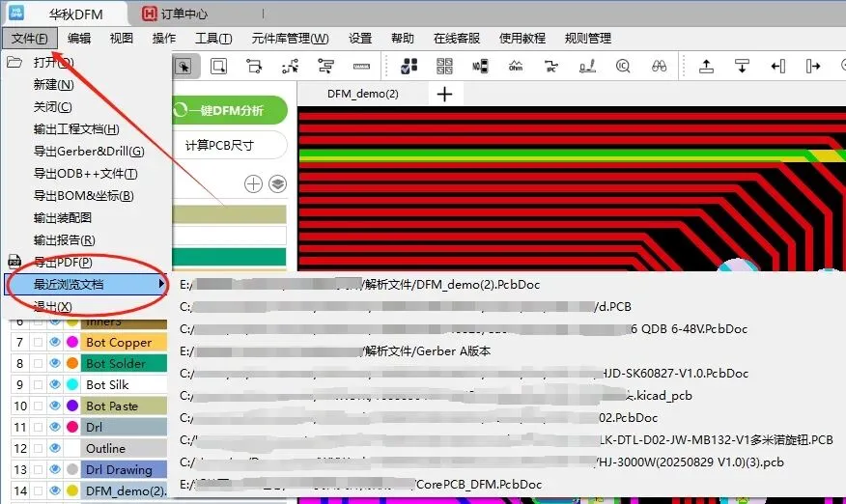Open recent file ending QDB 6-48V.PcbDoc

coord(464,328)
